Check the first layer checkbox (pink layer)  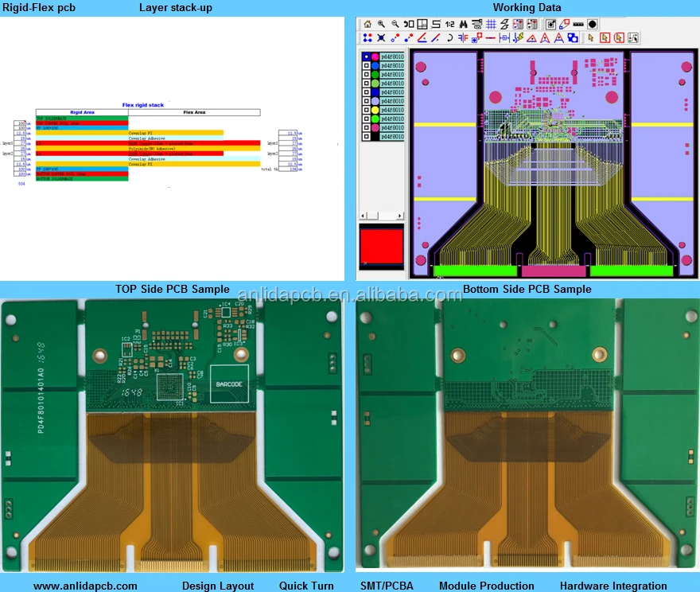366,57
